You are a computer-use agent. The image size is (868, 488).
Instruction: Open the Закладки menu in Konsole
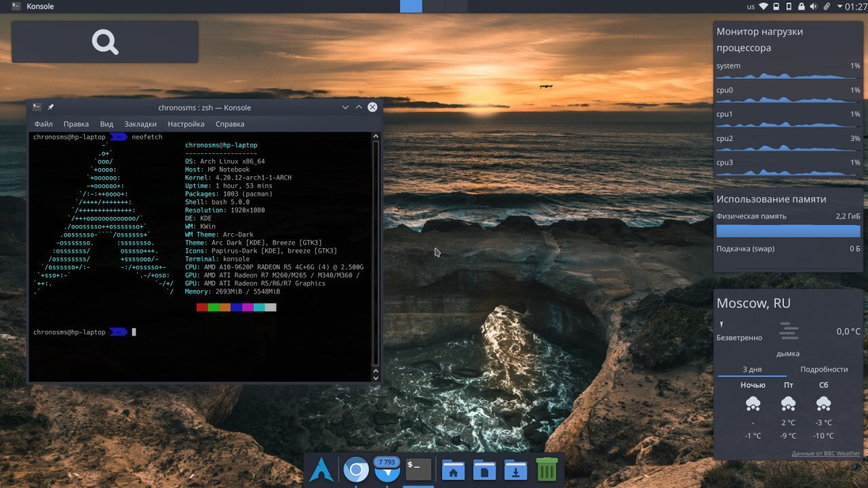coord(140,124)
